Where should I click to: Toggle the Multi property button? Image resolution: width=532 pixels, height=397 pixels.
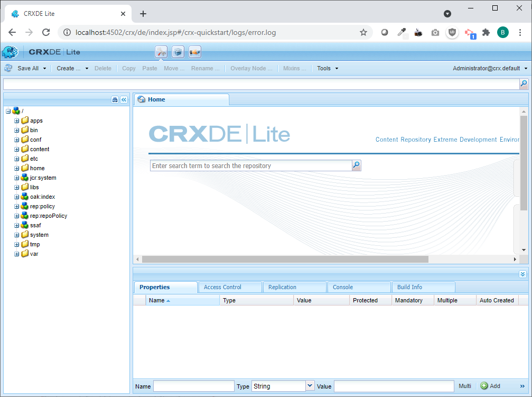(465, 386)
